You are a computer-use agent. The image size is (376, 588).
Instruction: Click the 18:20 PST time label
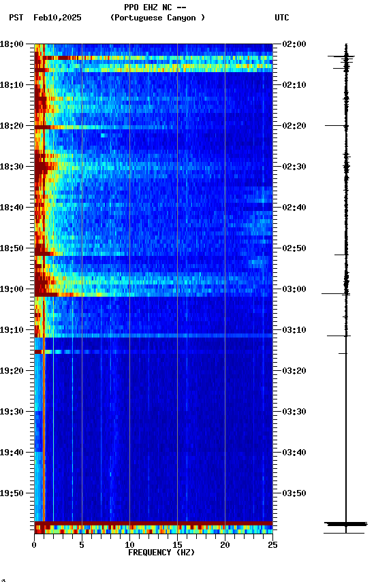12,126
